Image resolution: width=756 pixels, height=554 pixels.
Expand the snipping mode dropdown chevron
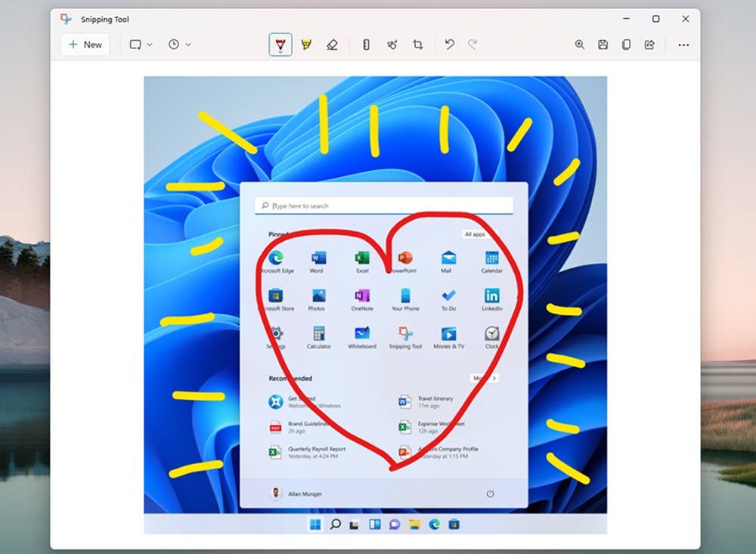coord(150,45)
